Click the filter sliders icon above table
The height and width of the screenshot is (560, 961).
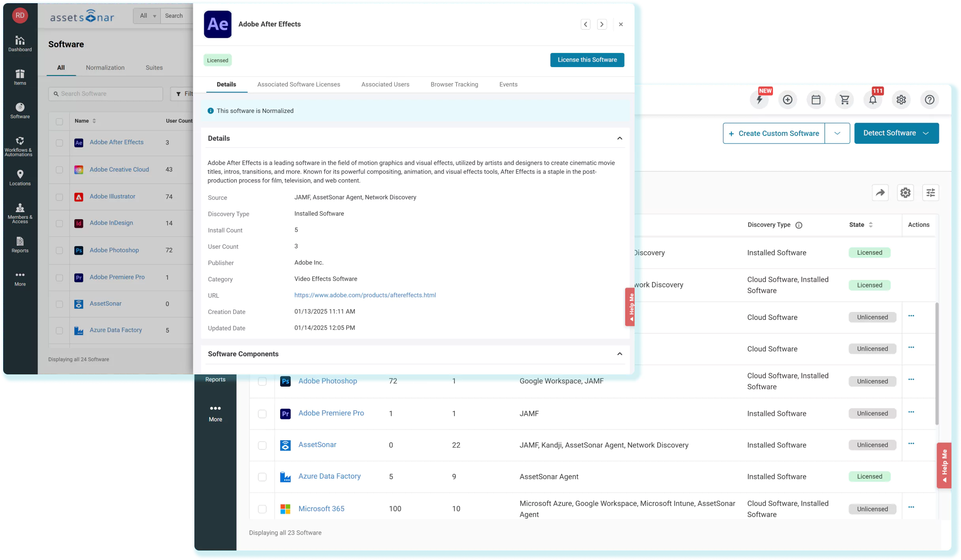931,193
